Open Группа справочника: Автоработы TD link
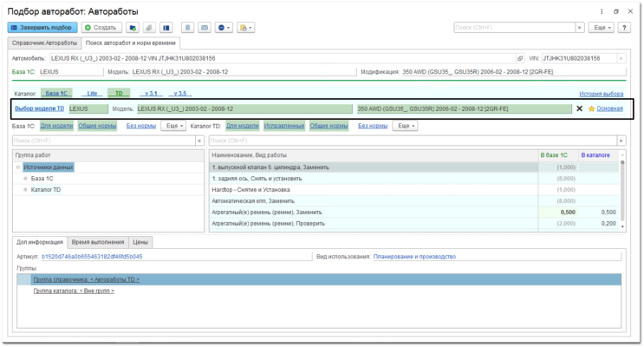 point(87,279)
